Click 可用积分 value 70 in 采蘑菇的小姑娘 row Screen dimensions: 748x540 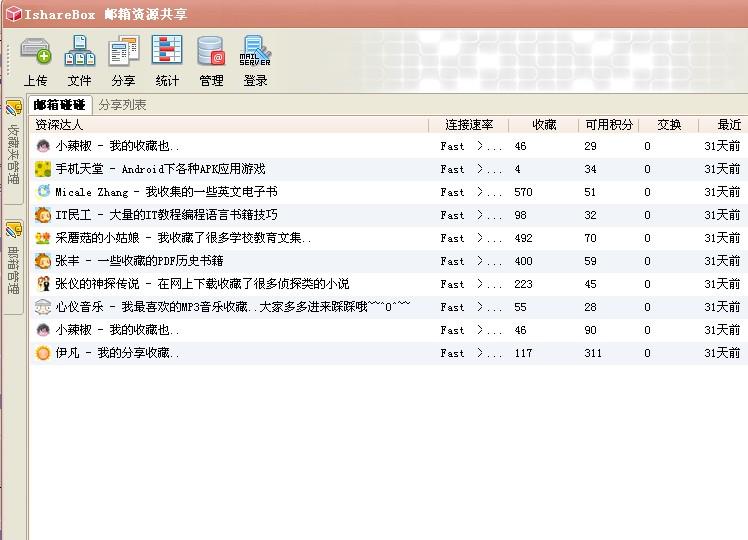(590, 238)
